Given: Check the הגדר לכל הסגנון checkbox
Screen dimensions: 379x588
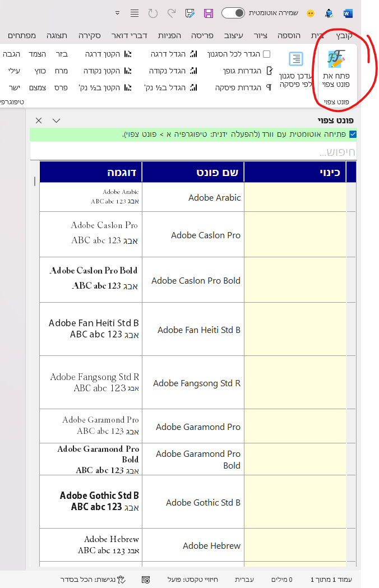Looking at the screenshot, I should [x=266, y=54].
